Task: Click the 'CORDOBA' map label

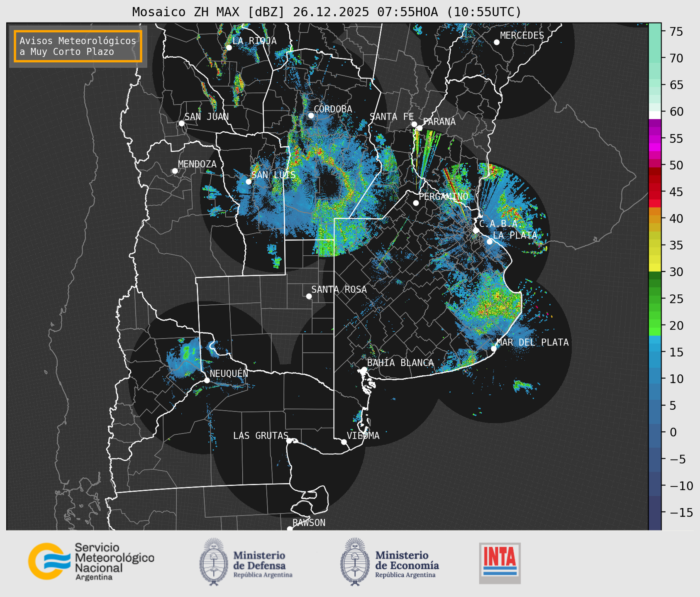Action: [x=333, y=109]
